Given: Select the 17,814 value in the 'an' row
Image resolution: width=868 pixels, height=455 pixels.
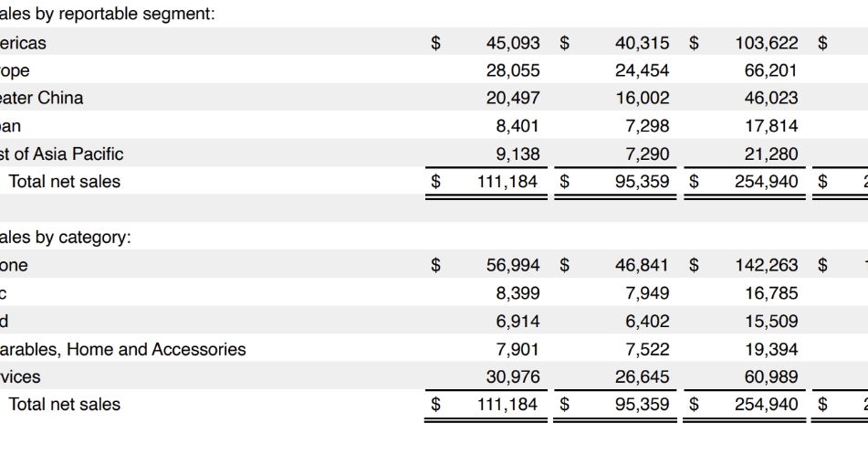Looking at the screenshot, I should pyautogui.click(x=771, y=126).
